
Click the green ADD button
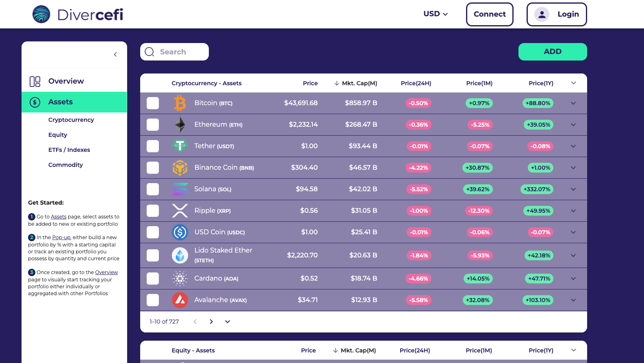tap(553, 52)
